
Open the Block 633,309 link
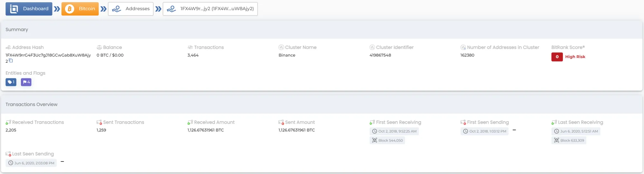[x=569, y=140]
